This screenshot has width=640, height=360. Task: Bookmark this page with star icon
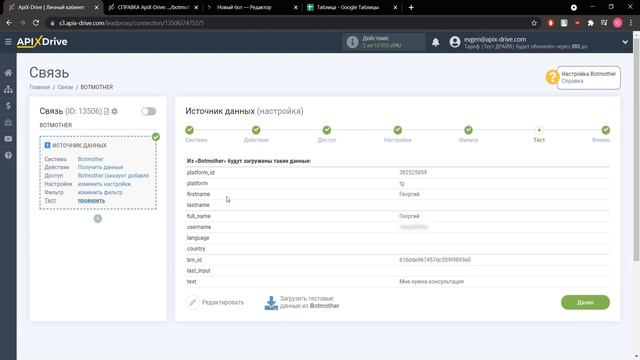(534, 23)
